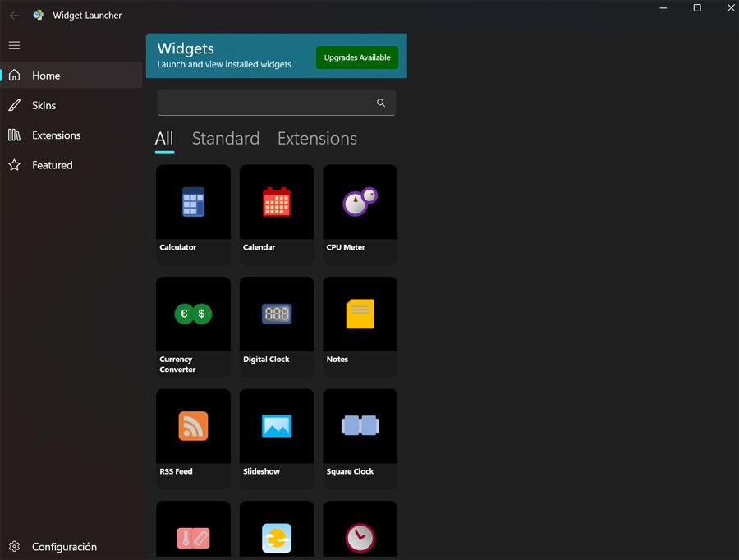Open the red clock widget
Image resolution: width=739 pixels, height=560 pixels.
point(359,534)
